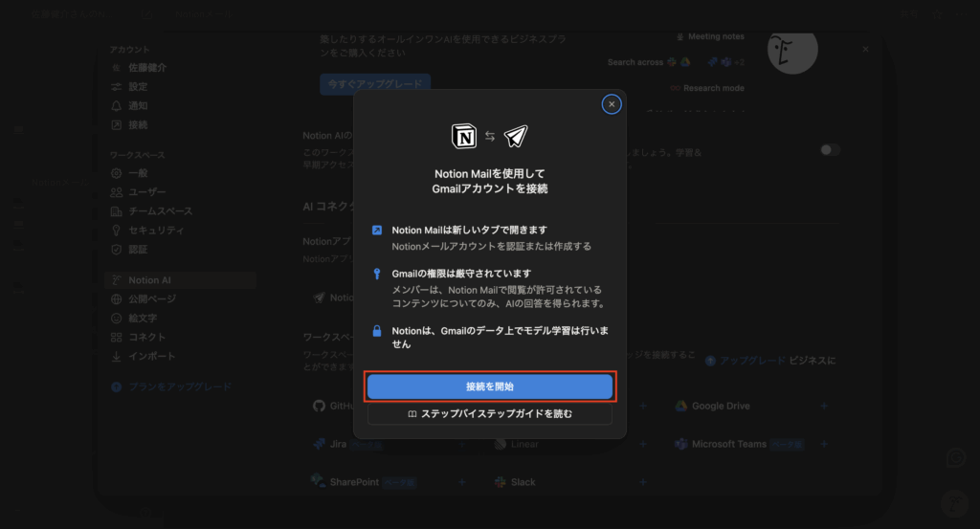
Task: Open 通知 notification settings
Action: point(137,106)
